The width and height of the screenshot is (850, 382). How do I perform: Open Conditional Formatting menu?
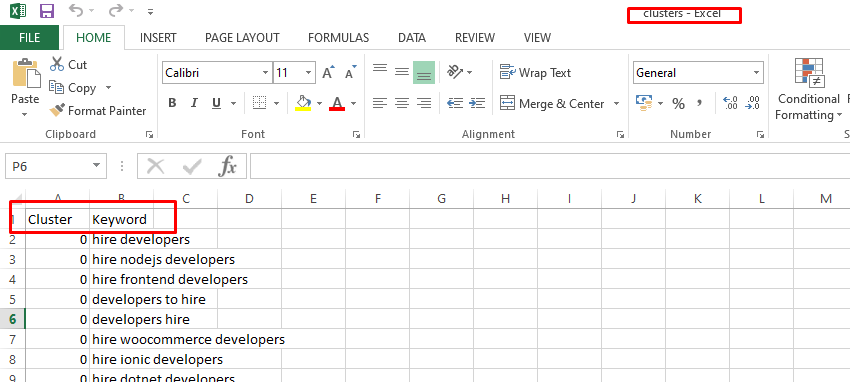[x=808, y=89]
